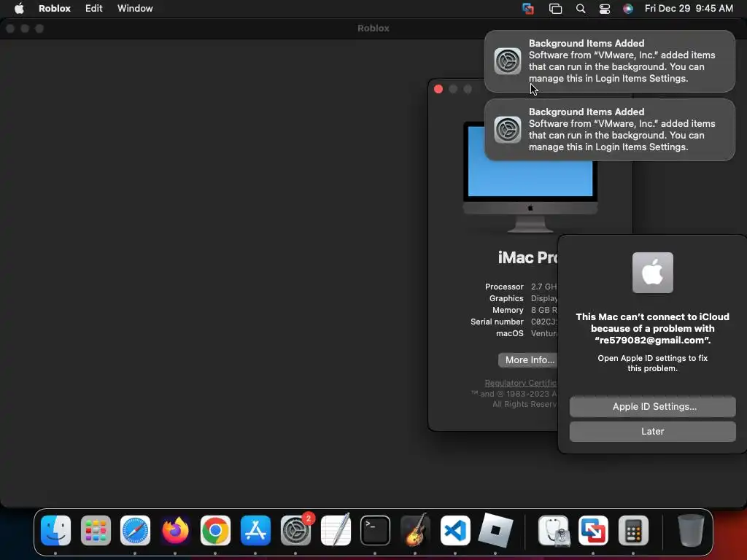This screenshot has height=560, width=747.
Task: Open the Edit menu
Action: 94,8
